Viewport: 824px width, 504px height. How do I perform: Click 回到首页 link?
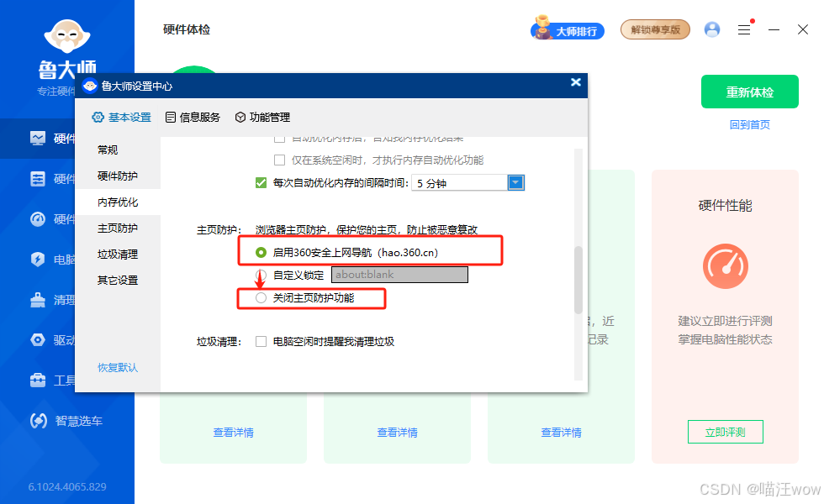coord(749,124)
